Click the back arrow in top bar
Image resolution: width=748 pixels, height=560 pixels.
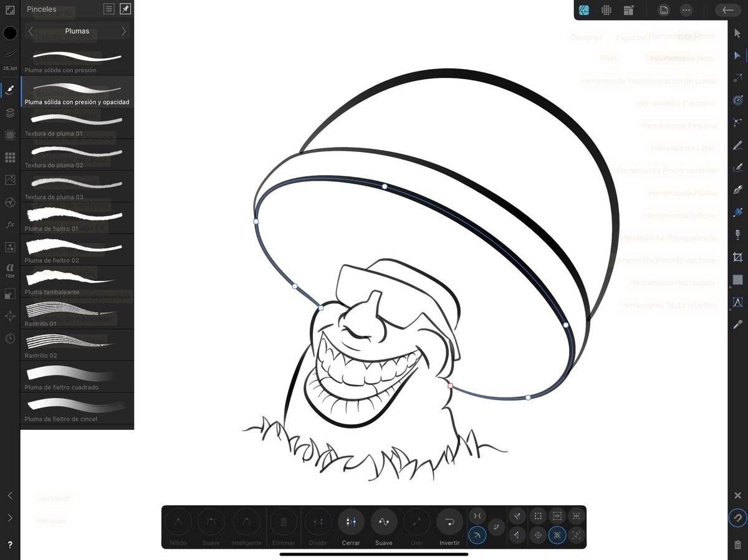coord(728,10)
